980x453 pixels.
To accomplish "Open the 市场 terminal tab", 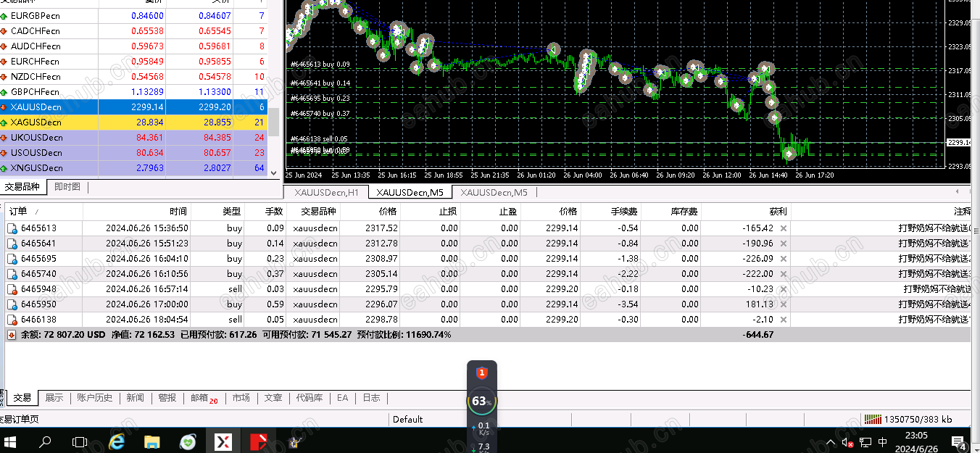I will point(241,398).
